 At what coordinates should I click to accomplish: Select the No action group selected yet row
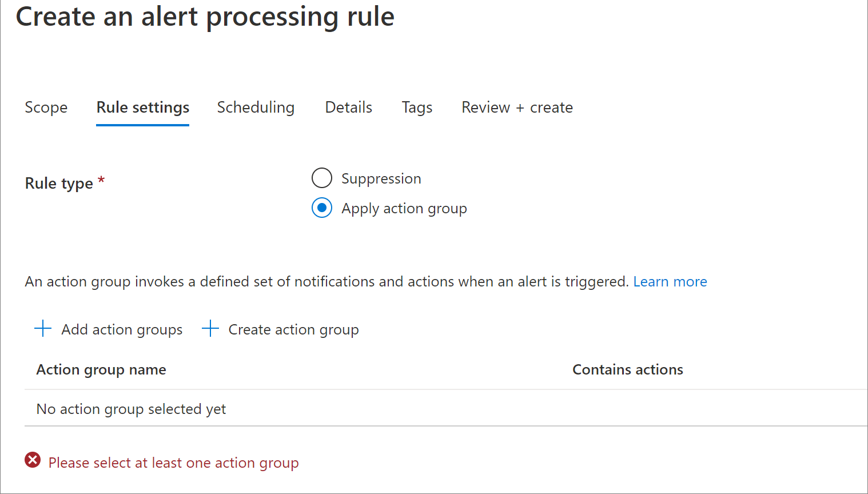point(131,409)
